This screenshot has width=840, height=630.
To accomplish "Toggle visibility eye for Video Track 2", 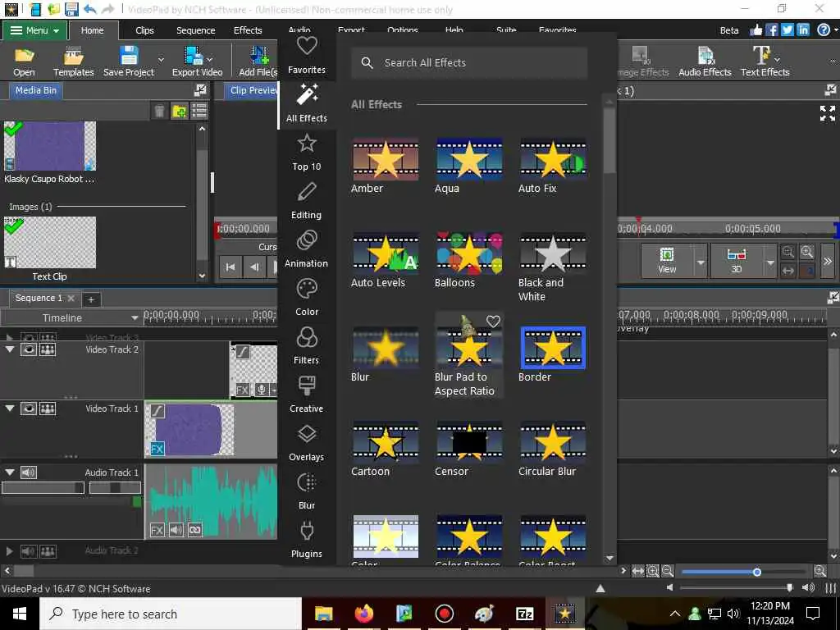I will point(29,349).
